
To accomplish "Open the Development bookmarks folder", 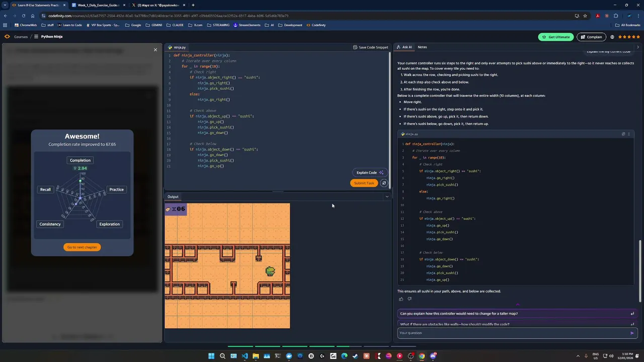I will 290,25.
